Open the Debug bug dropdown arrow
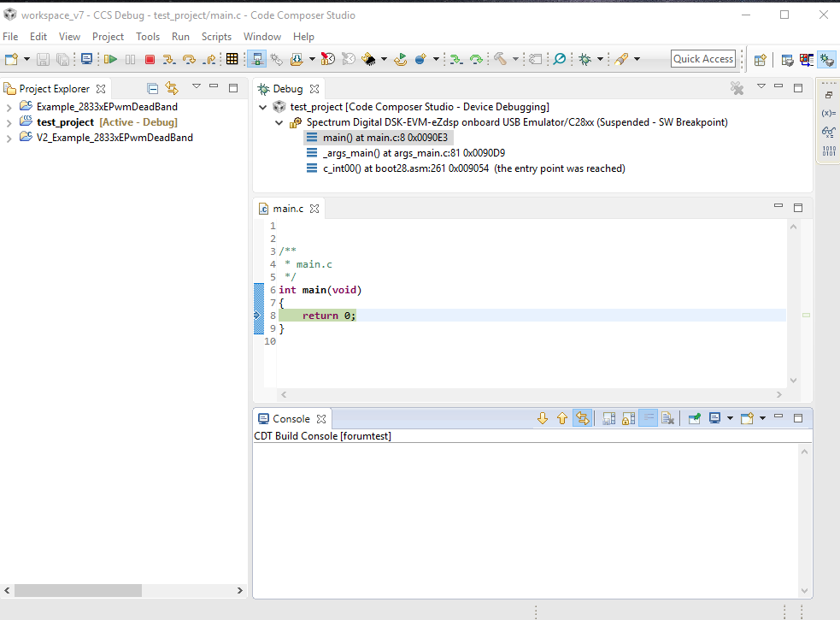The width and height of the screenshot is (840, 620). click(x=600, y=59)
